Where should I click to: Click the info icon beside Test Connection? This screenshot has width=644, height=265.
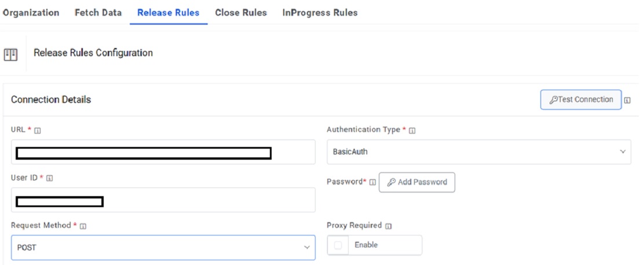tap(627, 101)
